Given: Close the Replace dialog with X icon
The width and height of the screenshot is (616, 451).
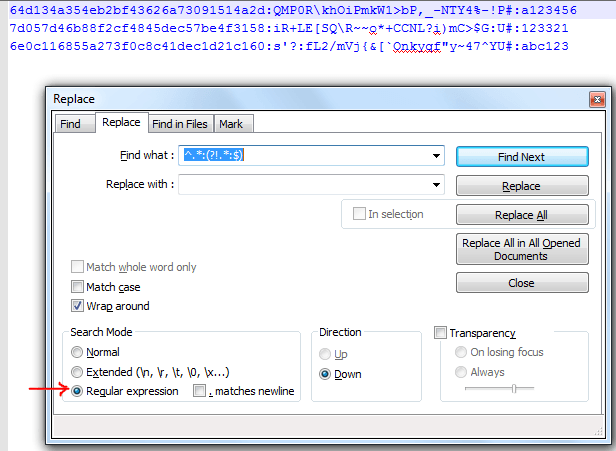Looking at the screenshot, I should point(596,98).
